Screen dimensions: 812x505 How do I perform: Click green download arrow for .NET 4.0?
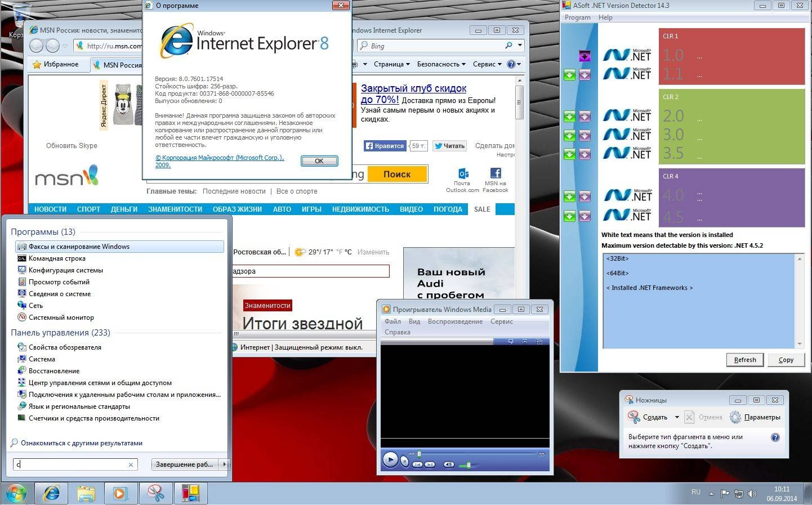(x=569, y=196)
